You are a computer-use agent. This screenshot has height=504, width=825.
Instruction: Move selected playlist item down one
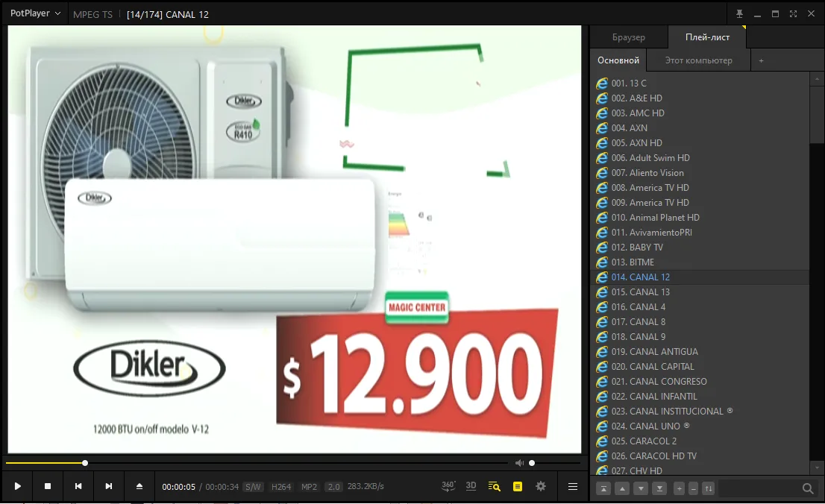640,489
